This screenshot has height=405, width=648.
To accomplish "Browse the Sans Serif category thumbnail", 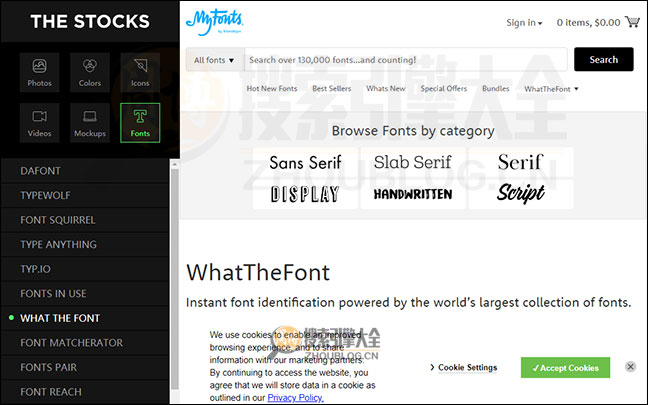I will [x=305, y=162].
